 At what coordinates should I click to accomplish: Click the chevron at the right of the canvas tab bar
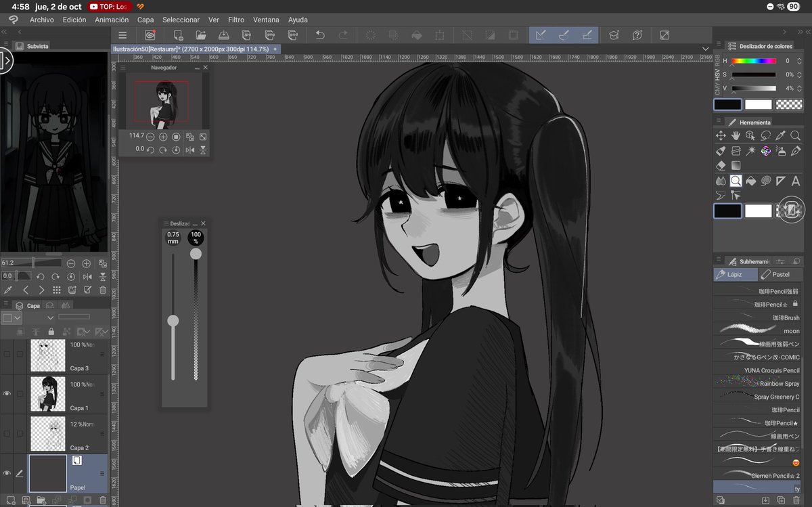[x=705, y=49]
